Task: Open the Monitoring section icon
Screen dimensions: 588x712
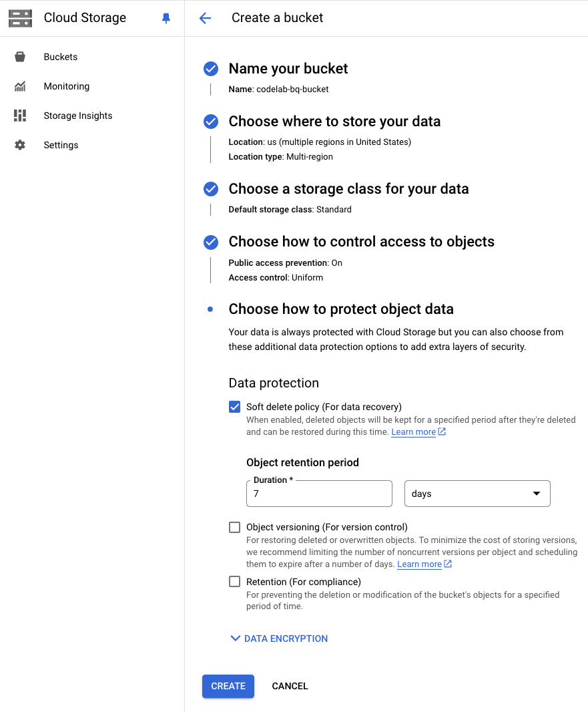Action: coord(19,86)
